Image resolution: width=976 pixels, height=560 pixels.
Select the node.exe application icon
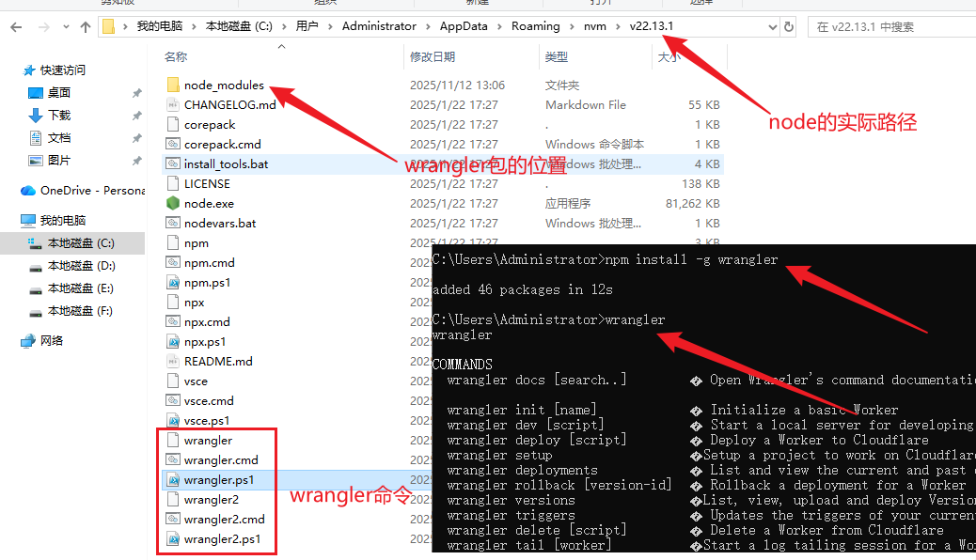pos(173,203)
